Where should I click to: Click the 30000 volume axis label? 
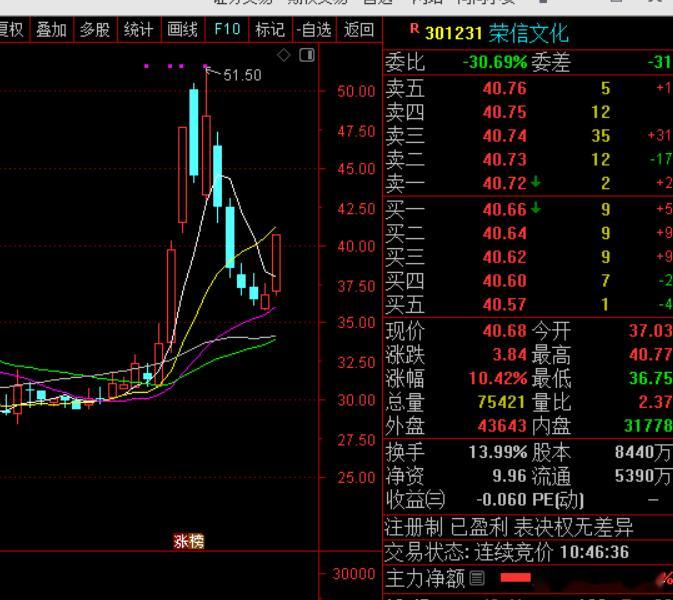point(354,574)
